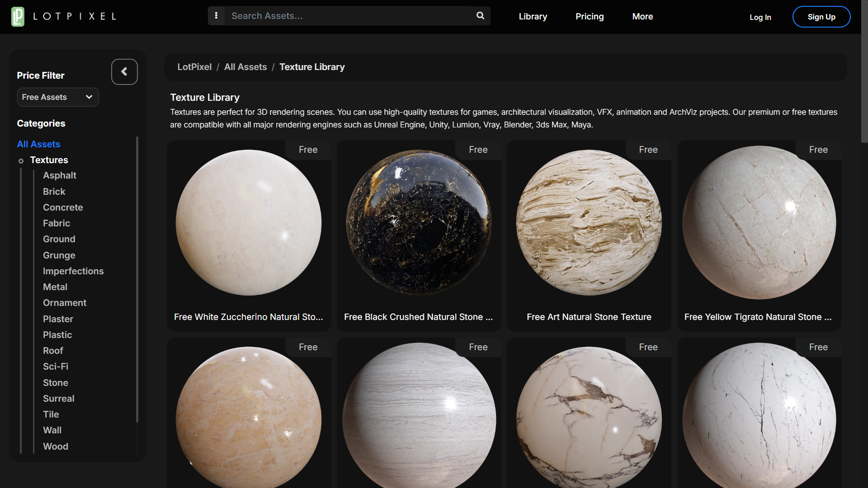Select the Wall category
868x488 pixels.
coord(52,430)
